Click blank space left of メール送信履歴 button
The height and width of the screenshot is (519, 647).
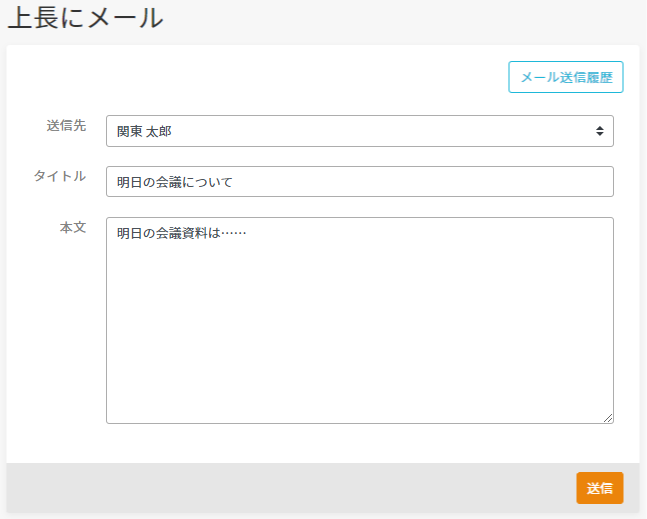pos(300,77)
